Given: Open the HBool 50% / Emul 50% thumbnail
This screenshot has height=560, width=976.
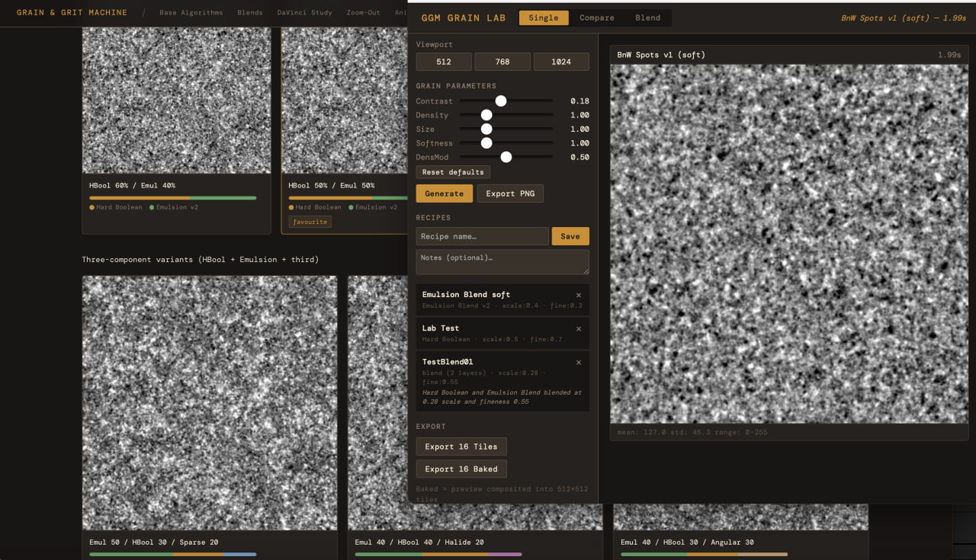Looking at the screenshot, I should [345, 101].
